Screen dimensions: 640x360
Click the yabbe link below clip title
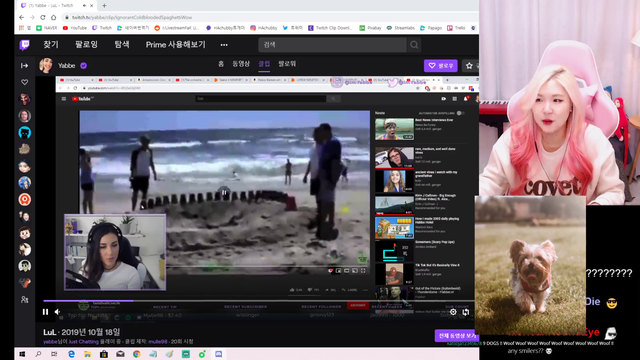(50, 342)
